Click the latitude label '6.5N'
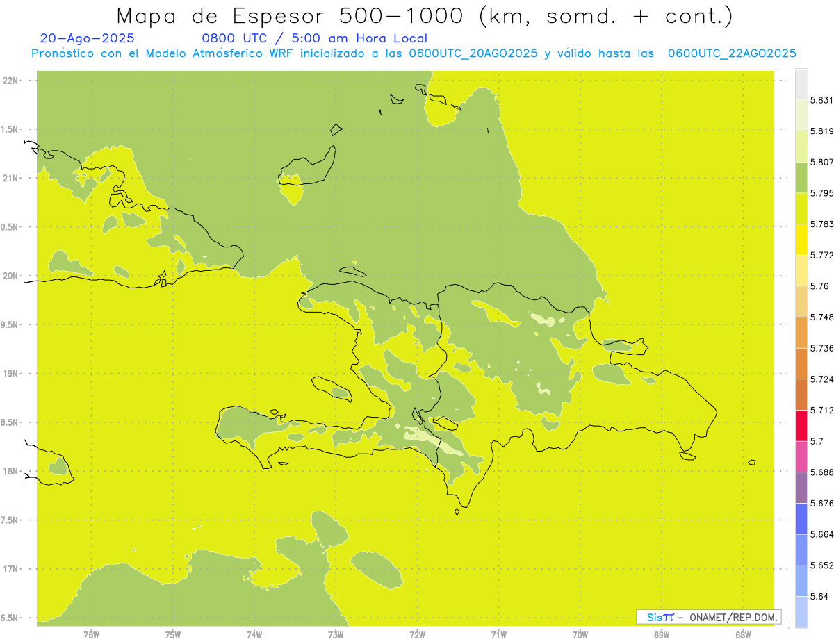 (9, 618)
